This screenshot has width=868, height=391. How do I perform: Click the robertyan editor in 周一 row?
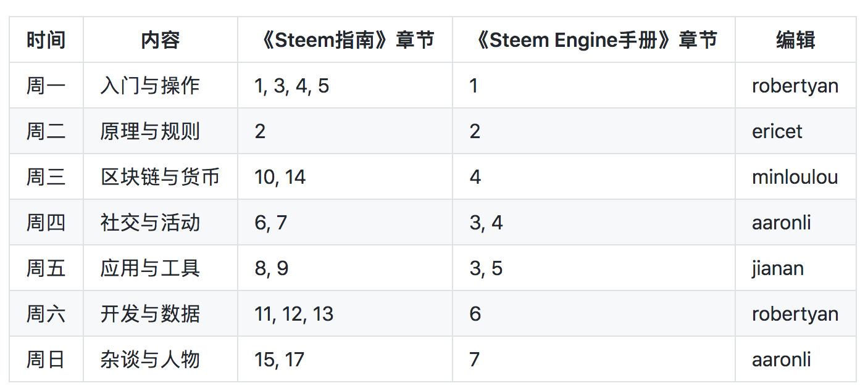pyautogui.click(x=795, y=86)
